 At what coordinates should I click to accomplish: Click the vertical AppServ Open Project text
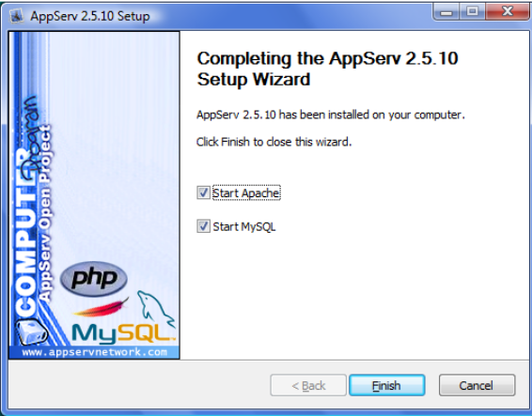tap(44, 212)
